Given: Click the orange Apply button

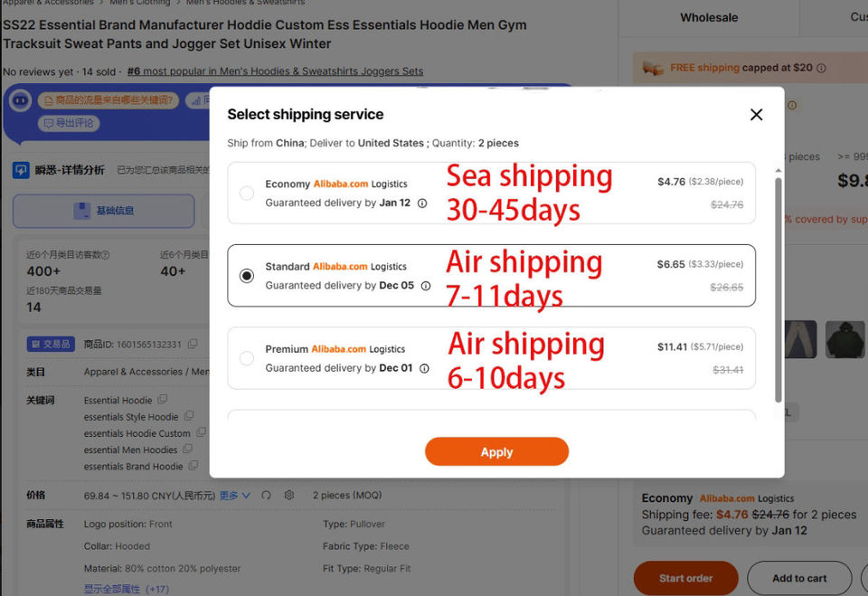Looking at the screenshot, I should point(496,451).
